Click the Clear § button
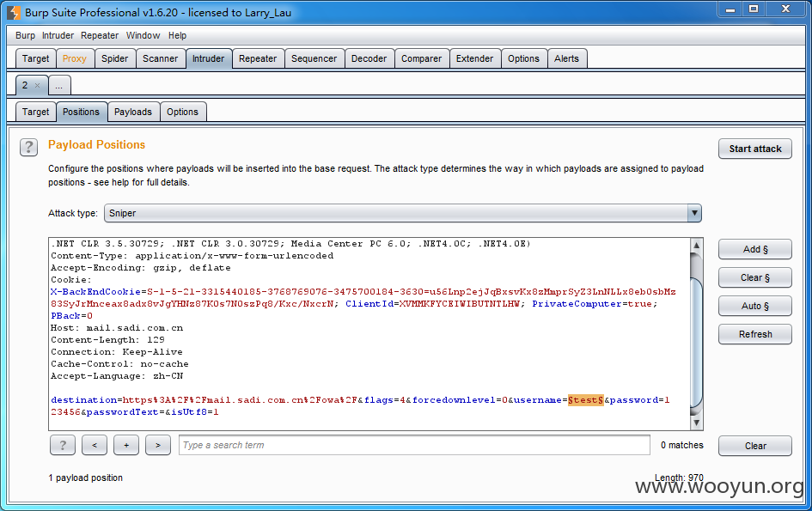 pos(755,277)
